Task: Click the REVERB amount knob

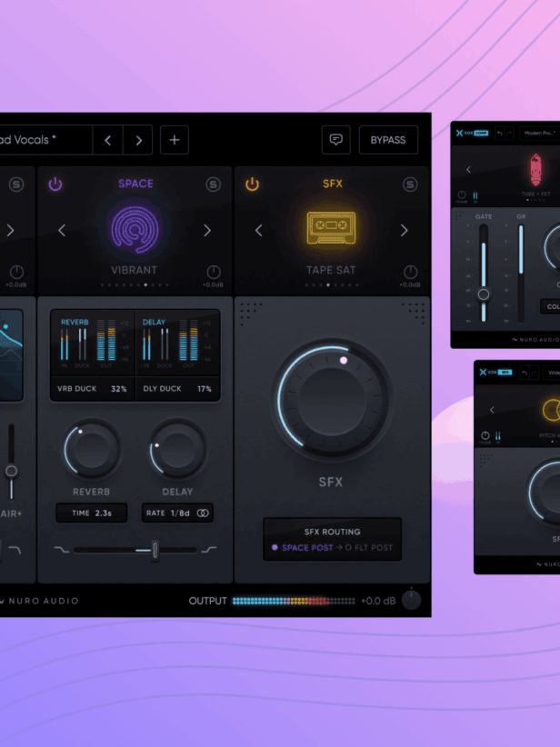Action: pos(92,450)
